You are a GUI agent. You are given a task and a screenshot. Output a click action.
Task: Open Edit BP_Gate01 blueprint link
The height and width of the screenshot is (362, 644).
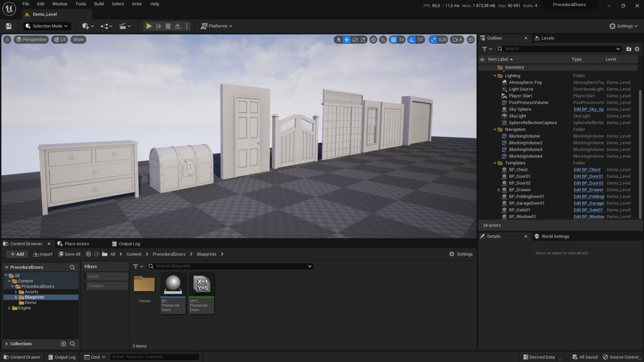coord(588,210)
